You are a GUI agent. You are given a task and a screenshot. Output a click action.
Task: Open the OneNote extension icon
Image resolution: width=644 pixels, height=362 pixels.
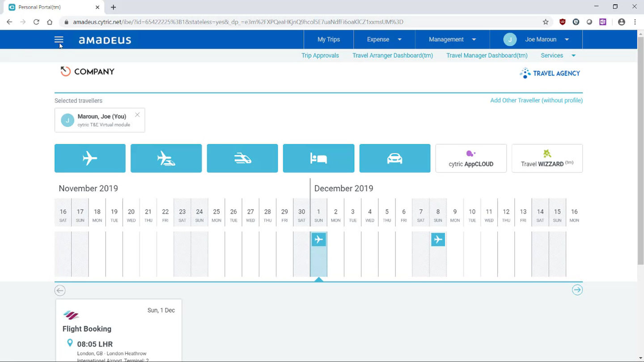click(x=603, y=22)
